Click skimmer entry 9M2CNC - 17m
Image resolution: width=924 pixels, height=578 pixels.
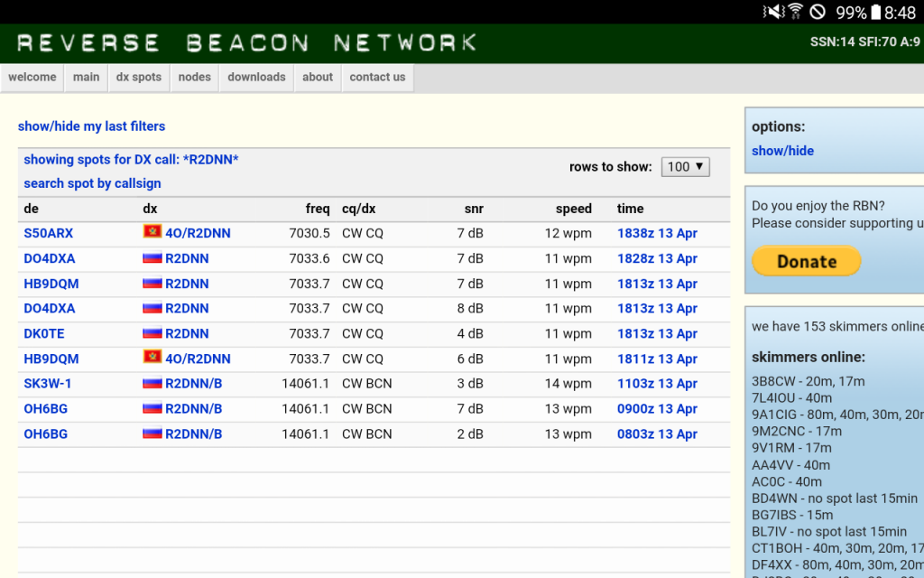(796, 431)
